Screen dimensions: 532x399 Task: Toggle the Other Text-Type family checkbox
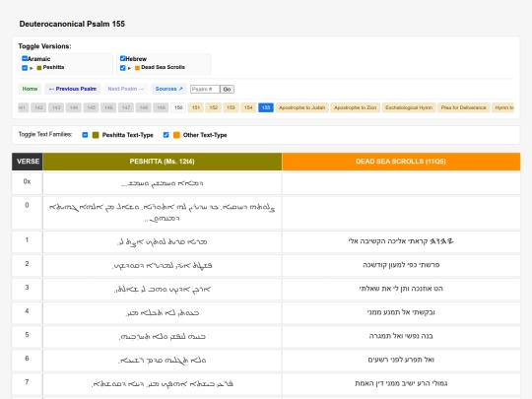pyautogui.click(x=166, y=135)
